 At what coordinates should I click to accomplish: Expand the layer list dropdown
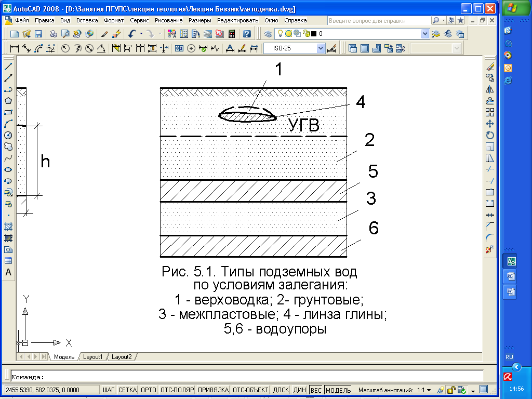pos(425,34)
